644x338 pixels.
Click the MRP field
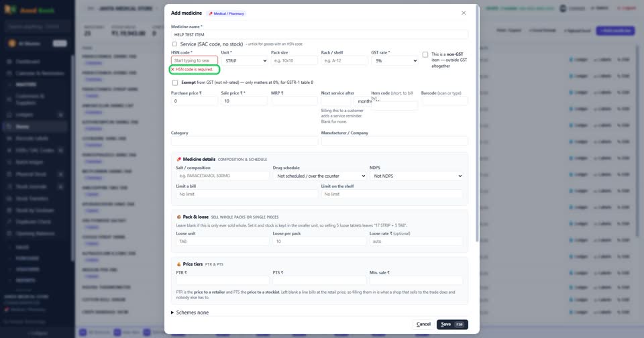point(294,101)
